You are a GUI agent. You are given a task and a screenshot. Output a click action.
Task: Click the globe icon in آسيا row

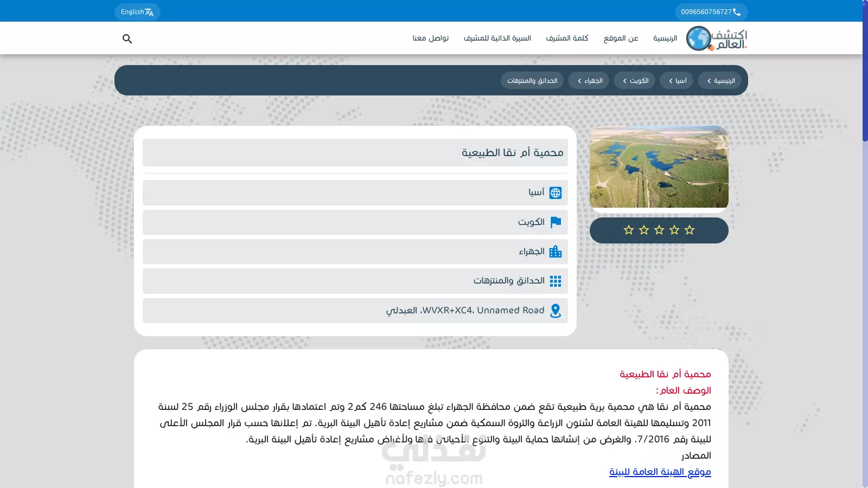[556, 192]
